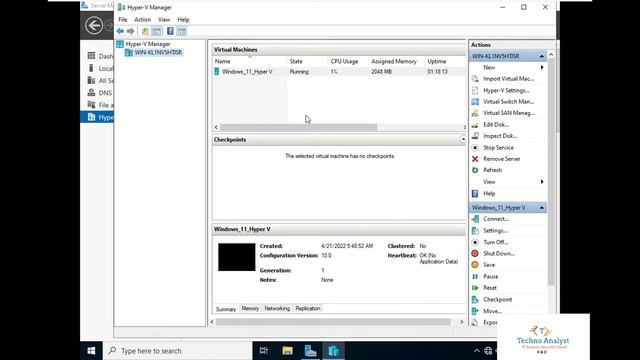The image size is (640, 360).
Task: Open the Help menu
Action: pyautogui.click(x=183, y=20)
